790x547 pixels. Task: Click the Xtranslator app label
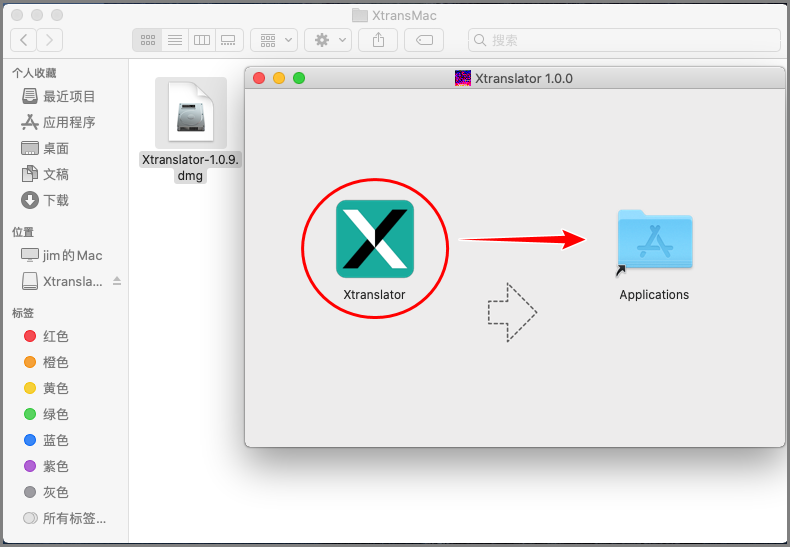tap(374, 295)
